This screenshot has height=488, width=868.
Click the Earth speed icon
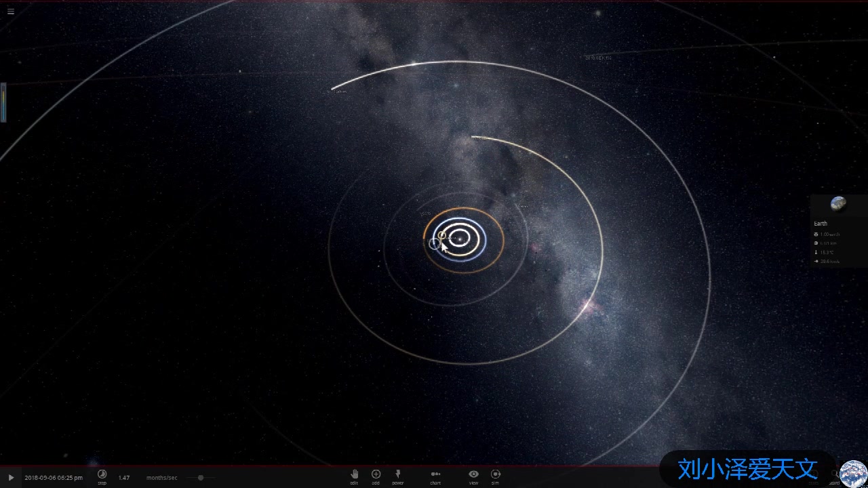click(816, 261)
